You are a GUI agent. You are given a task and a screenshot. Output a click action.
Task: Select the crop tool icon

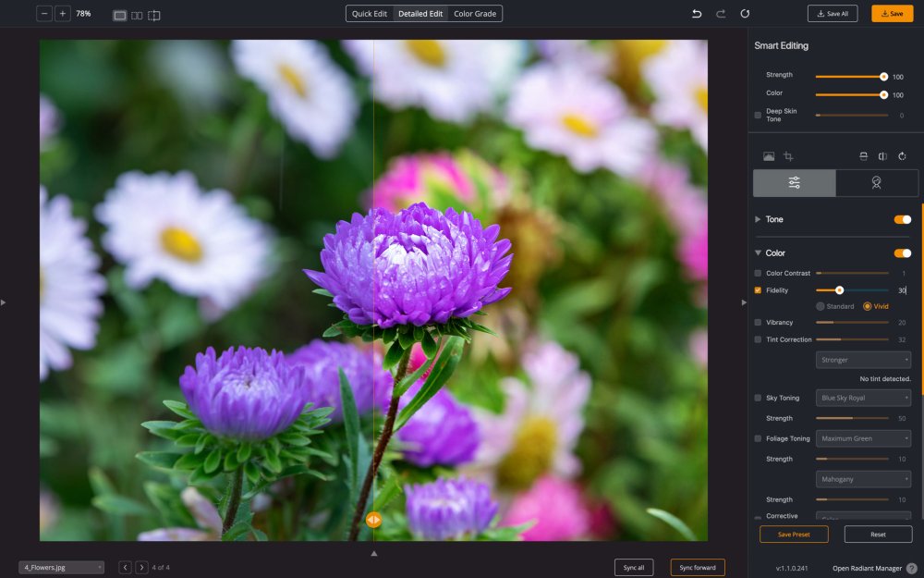click(x=788, y=156)
